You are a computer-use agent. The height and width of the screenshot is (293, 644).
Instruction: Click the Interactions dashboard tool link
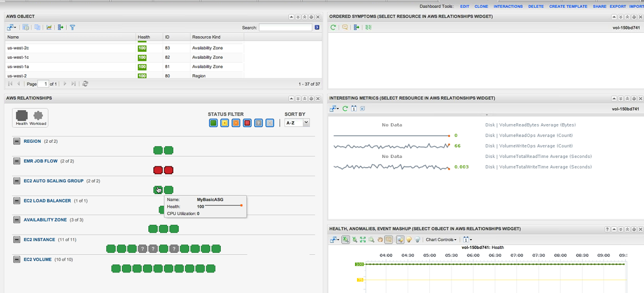(508, 7)
